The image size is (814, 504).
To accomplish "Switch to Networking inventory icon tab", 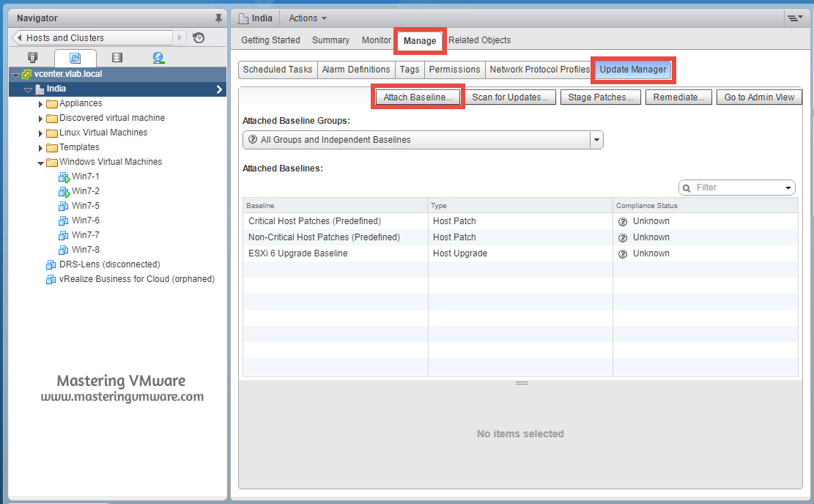I will click(158, 58).
